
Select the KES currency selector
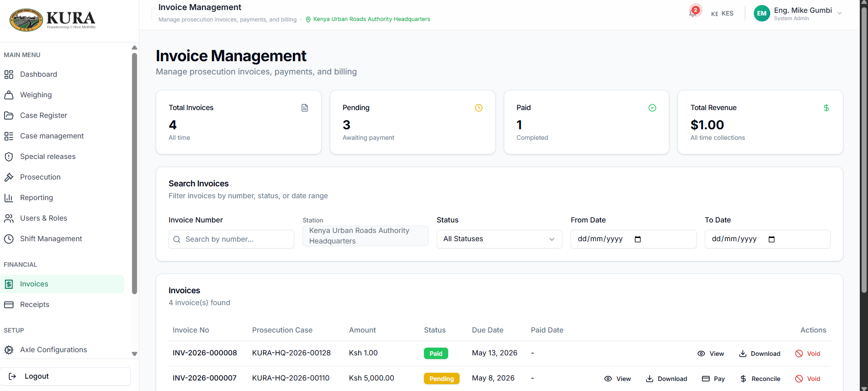coord(722,14)
